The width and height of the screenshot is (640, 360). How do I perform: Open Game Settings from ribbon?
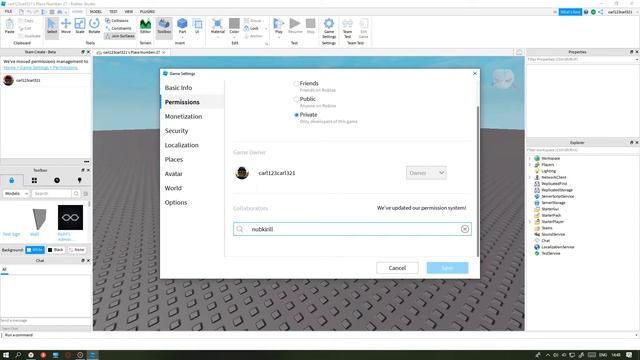coord(329,28)
